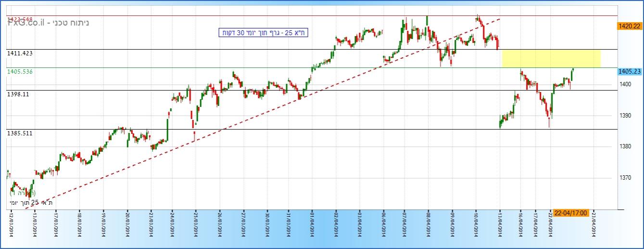Click the orange 22-04/17:00 time marker

coord(570,213)
